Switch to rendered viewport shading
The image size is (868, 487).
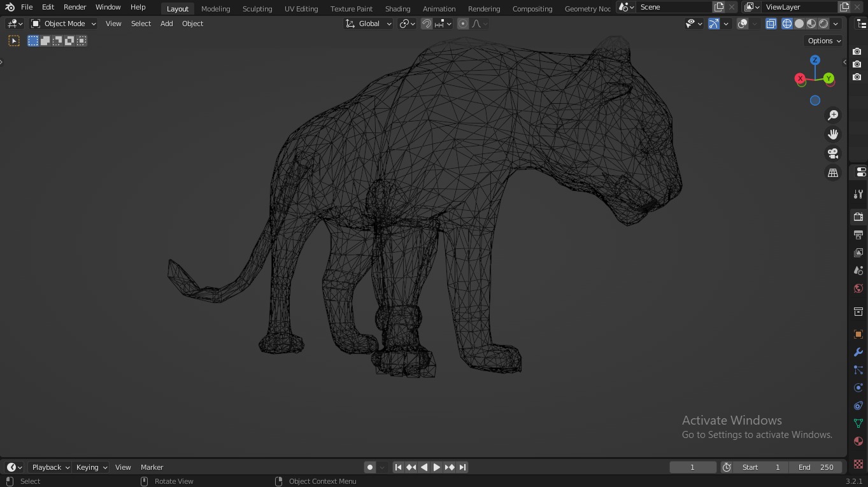tap(823, 24)
